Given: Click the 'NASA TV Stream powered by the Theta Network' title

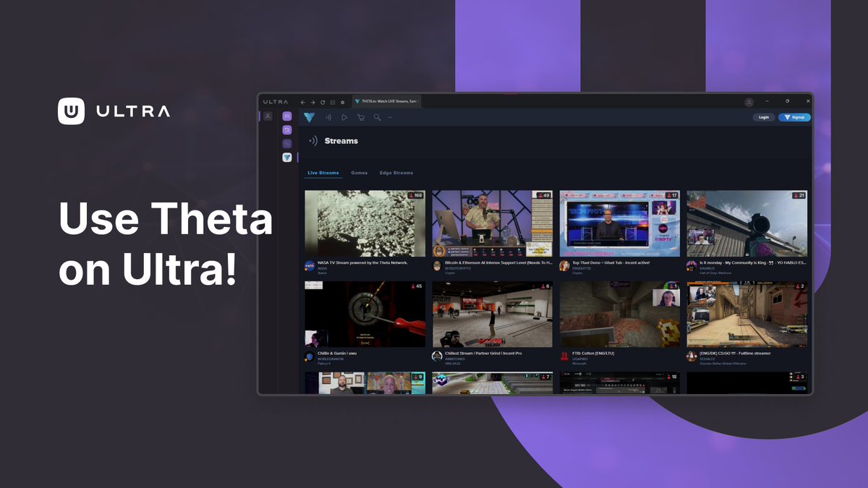Looking at the screenshot, I should pyautogui.click(x=363, y=262).
